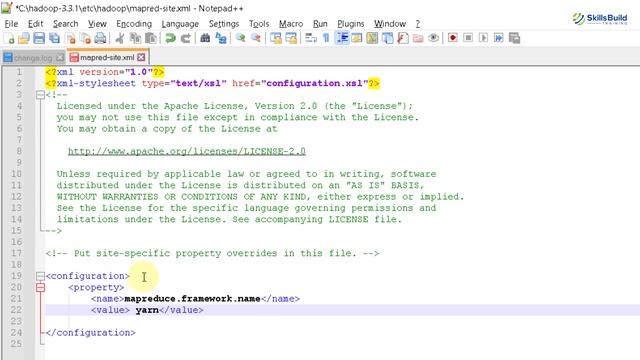
Task: Click the Print toolbar icon
Action: tap(100, 38)
